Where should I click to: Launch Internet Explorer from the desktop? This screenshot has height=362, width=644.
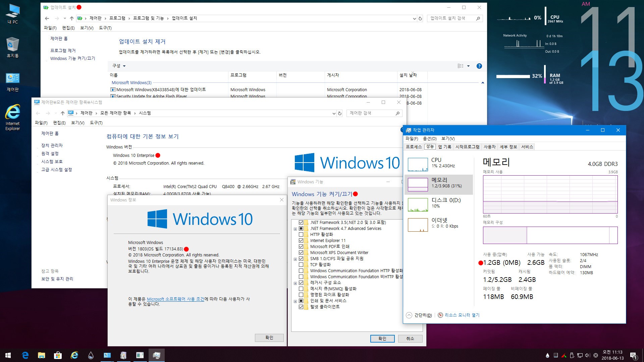pyautogui.click(x=13, y=117)
